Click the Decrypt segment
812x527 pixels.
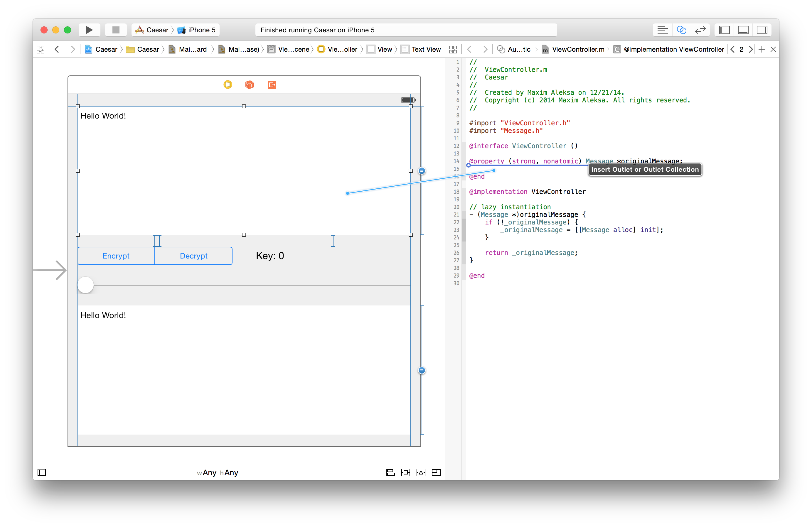(x=193, y=256)
